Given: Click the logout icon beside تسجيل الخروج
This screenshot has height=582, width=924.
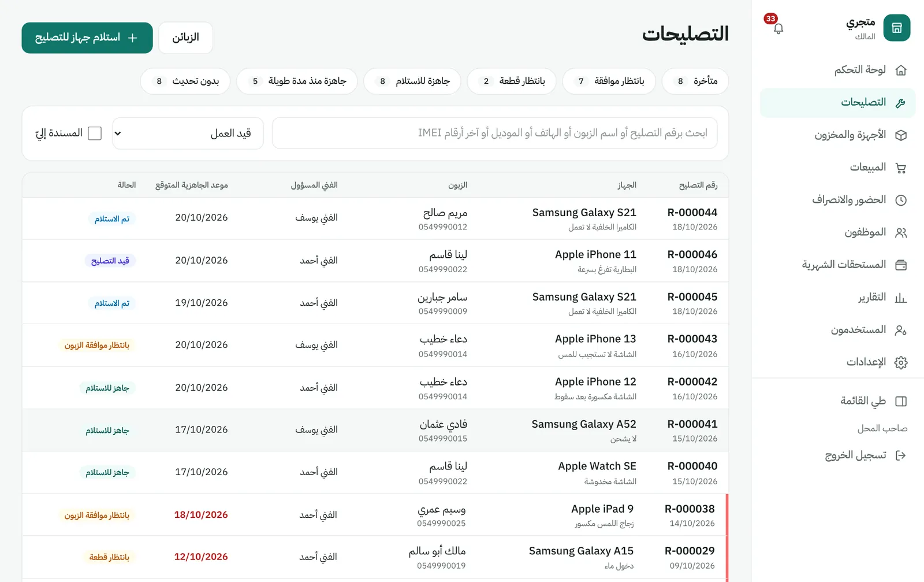Looking at the screenshot, I should pyautogui.click(x=900, y=455).
